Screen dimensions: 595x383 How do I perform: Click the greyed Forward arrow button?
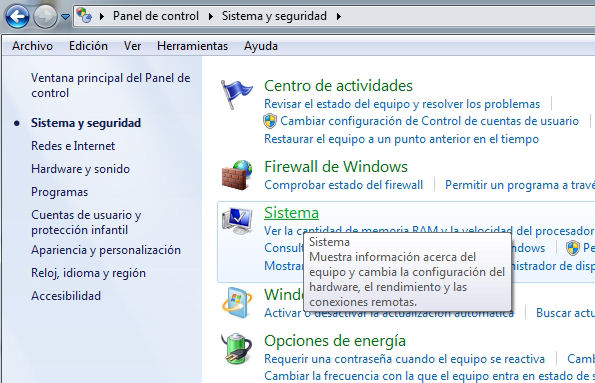tap(45, 17)
